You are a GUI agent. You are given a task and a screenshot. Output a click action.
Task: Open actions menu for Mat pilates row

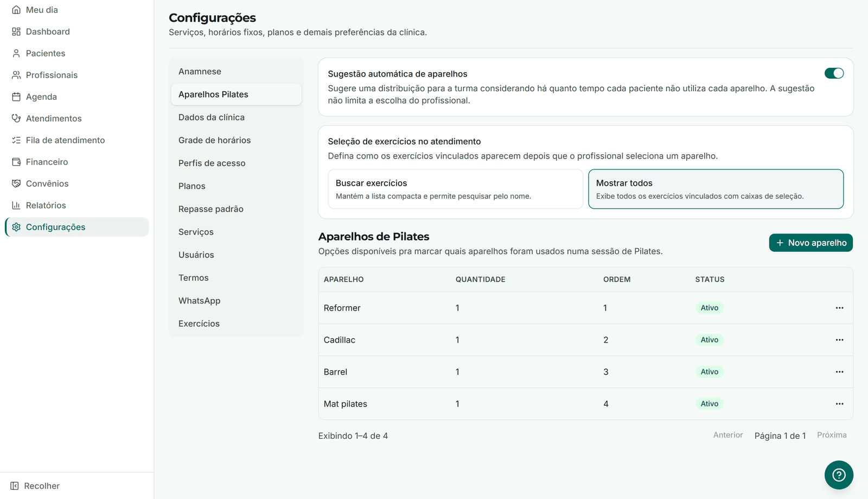(839, 404)
